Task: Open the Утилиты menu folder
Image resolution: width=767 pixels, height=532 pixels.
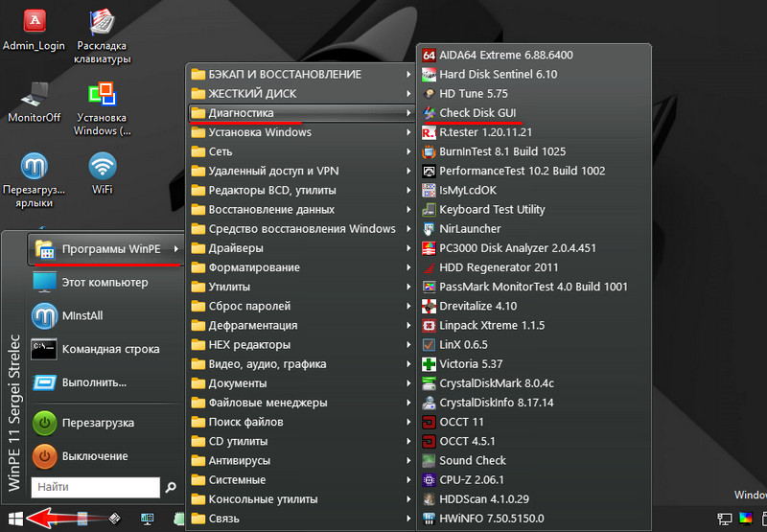Action: (x=301, y=287)
